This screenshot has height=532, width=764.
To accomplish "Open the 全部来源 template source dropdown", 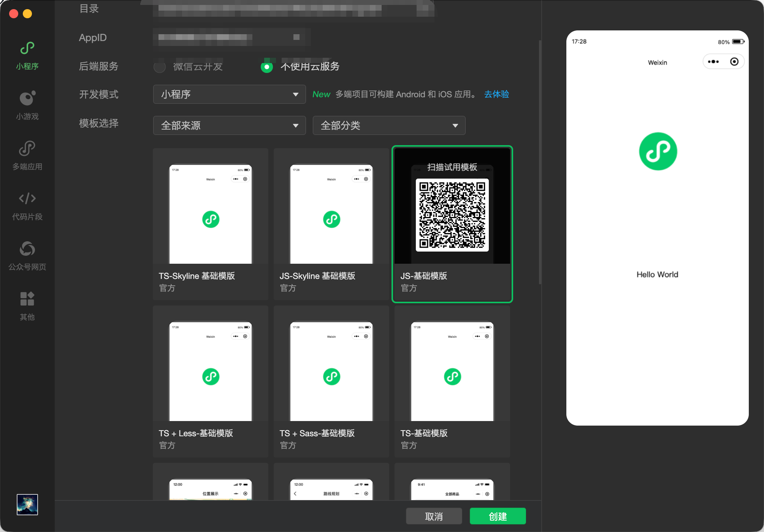I will coord(229,125).
